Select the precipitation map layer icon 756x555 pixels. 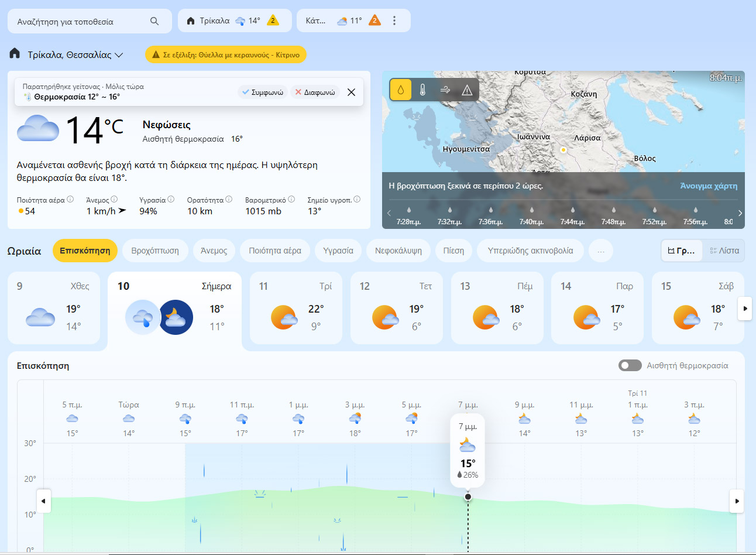click(401, 90)
